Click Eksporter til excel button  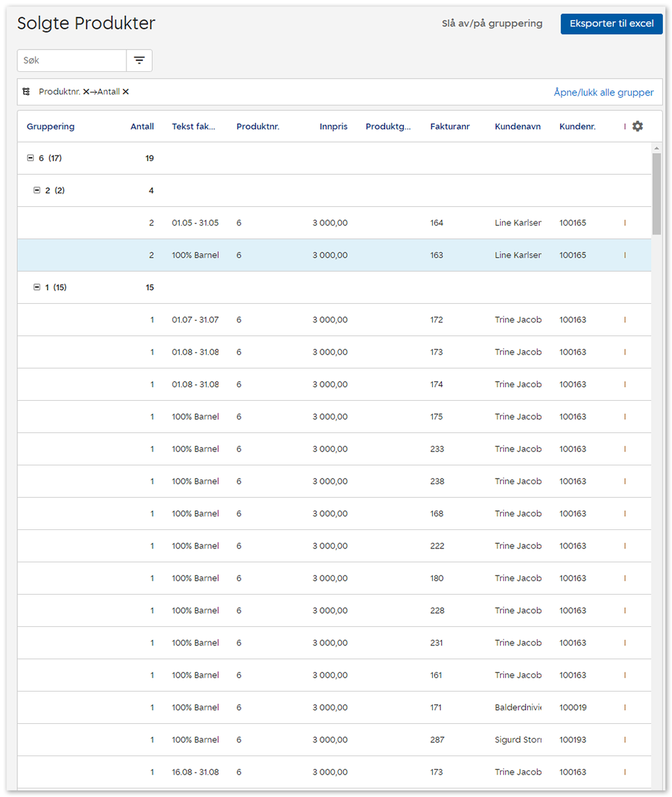point(611,24)
